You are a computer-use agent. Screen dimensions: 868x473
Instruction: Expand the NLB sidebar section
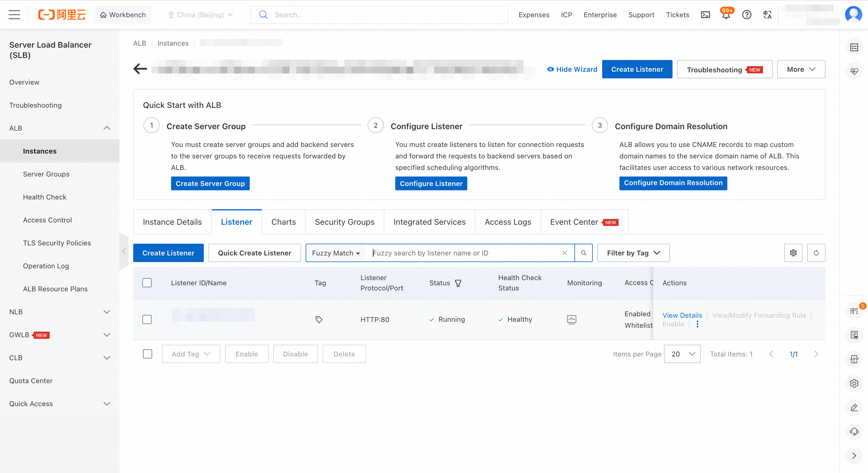click(106, 312)
